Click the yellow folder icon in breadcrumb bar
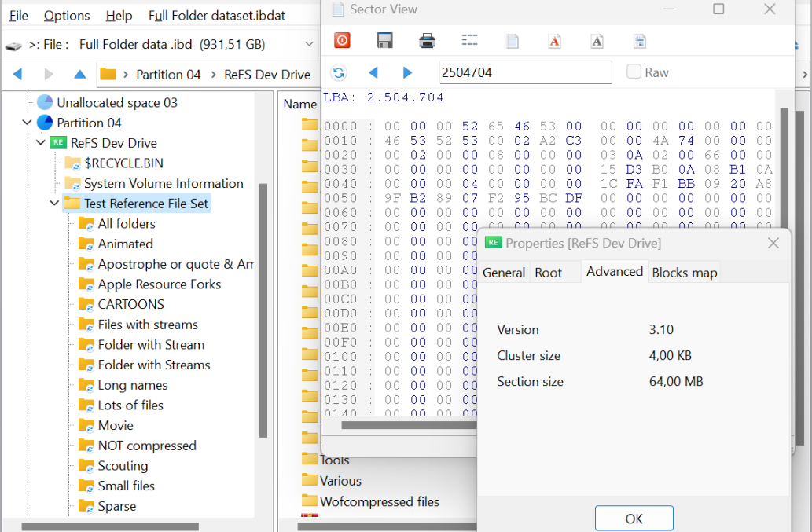Screen dimensions: 812x532 108,74
